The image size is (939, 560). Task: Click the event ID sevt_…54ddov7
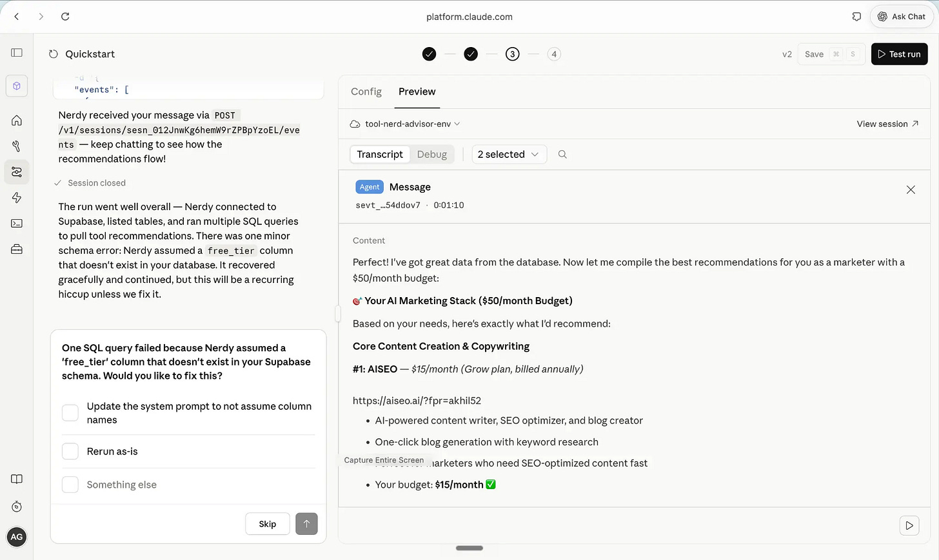(388, 205)
